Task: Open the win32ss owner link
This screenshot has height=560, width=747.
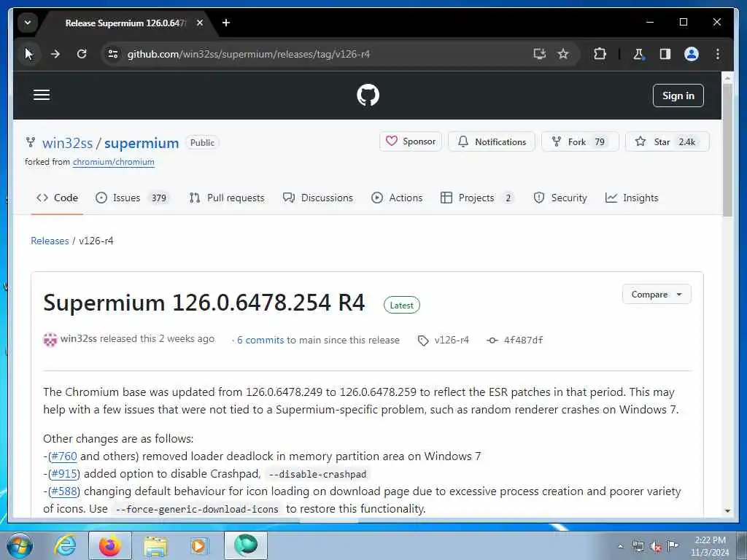Action: pos(67,143)
